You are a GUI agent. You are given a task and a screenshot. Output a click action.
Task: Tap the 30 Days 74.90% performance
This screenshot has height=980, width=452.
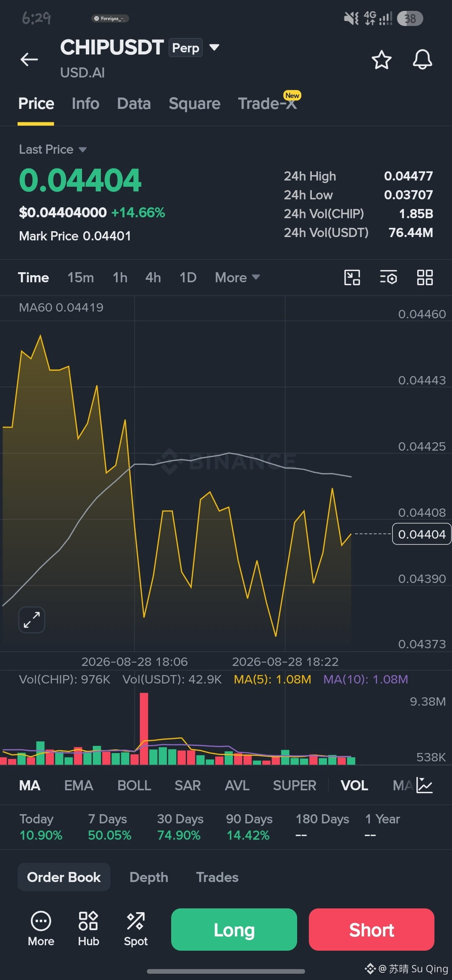click(x=180, y=827)
